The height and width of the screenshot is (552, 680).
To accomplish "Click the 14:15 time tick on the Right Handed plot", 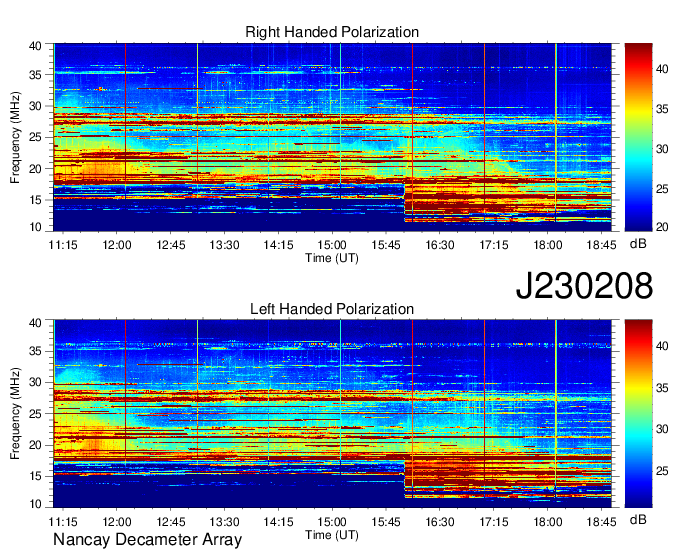I will point(278,245).
